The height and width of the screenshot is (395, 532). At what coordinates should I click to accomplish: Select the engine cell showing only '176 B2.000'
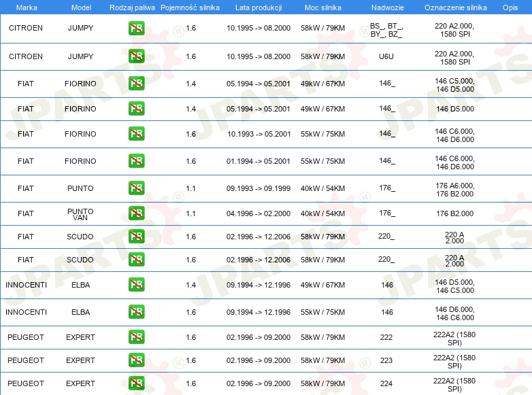pyautogui.click(x=455, y=213)
